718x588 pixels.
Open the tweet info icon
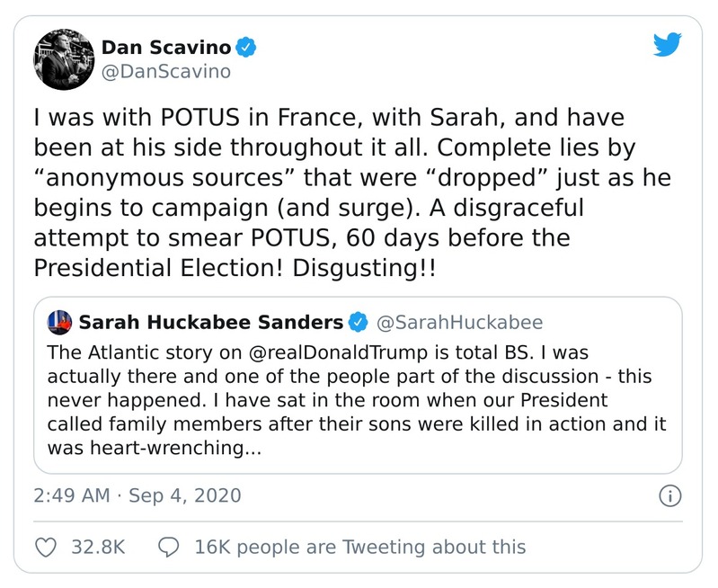pos(670,495)
